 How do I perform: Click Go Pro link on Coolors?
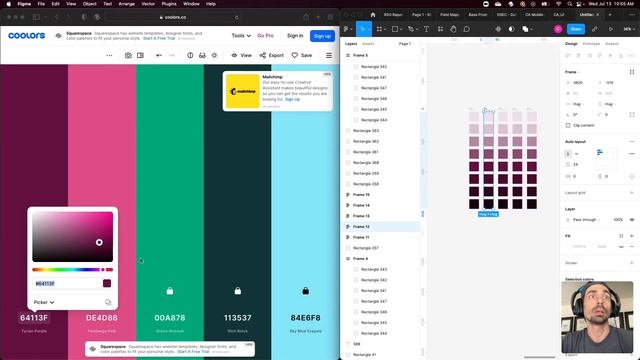tap(265, 36)
